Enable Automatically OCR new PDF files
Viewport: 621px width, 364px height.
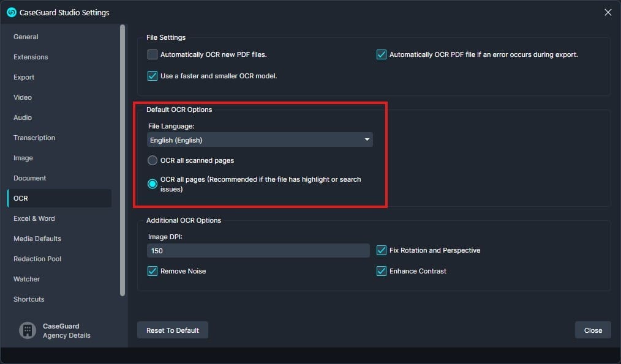[x=152, y=54]
